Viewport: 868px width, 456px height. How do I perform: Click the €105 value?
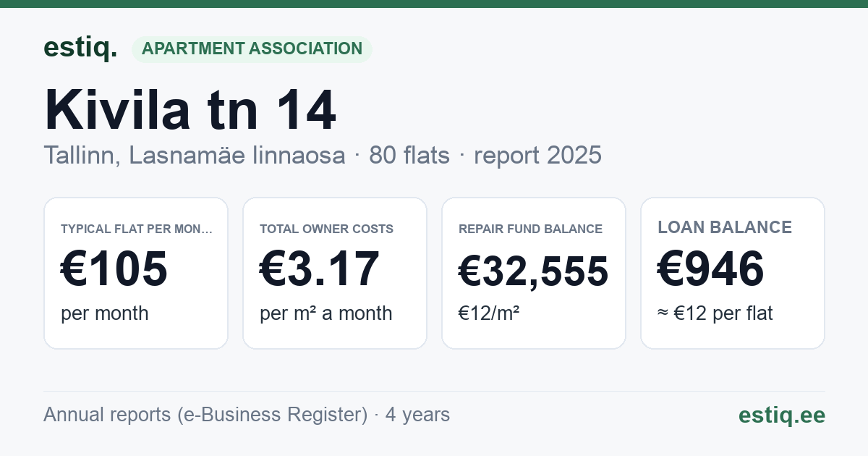click(x=114, y=269)
